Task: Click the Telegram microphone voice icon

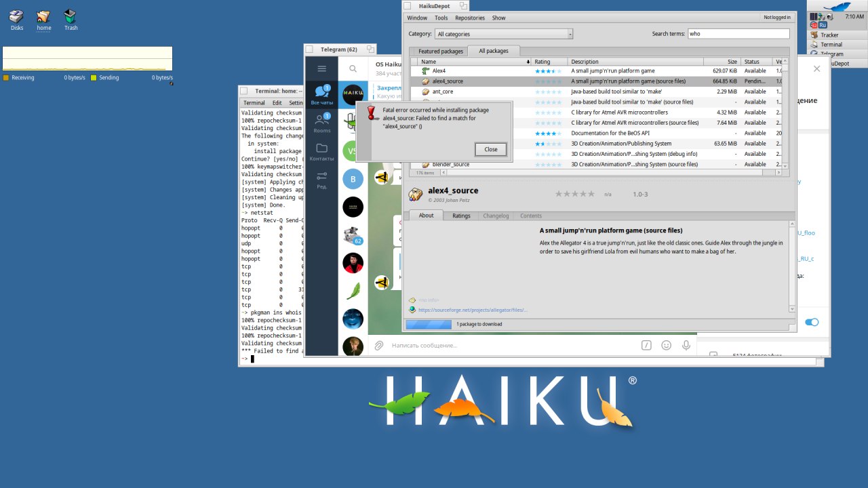Action: click(686, 345)
